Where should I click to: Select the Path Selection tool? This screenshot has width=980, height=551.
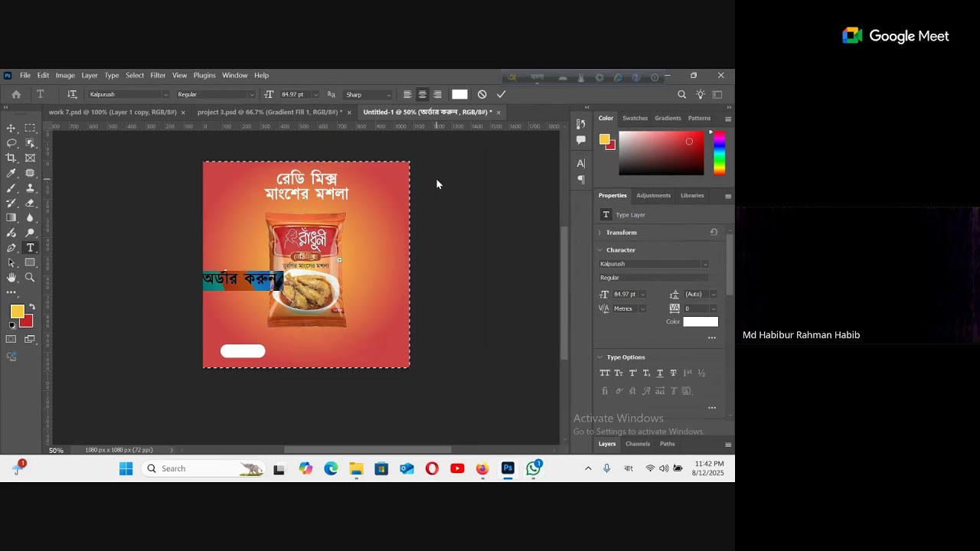point(11,262)
